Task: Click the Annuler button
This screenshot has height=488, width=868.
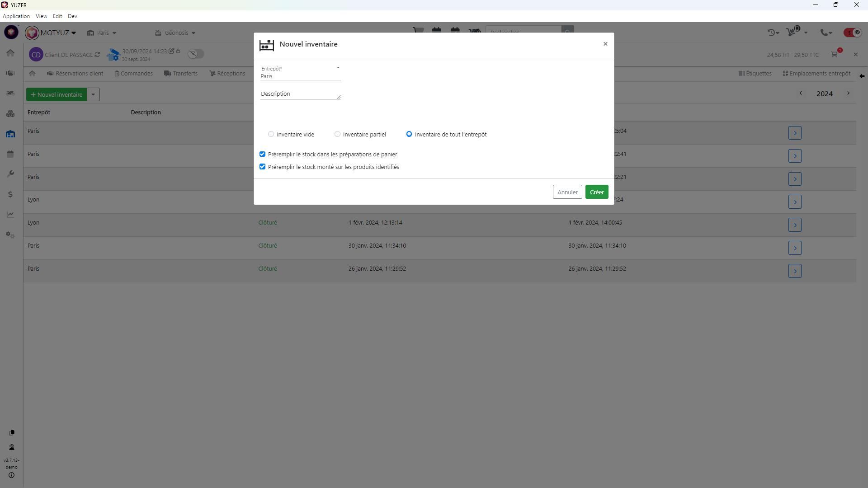Action: pos(567,192)
